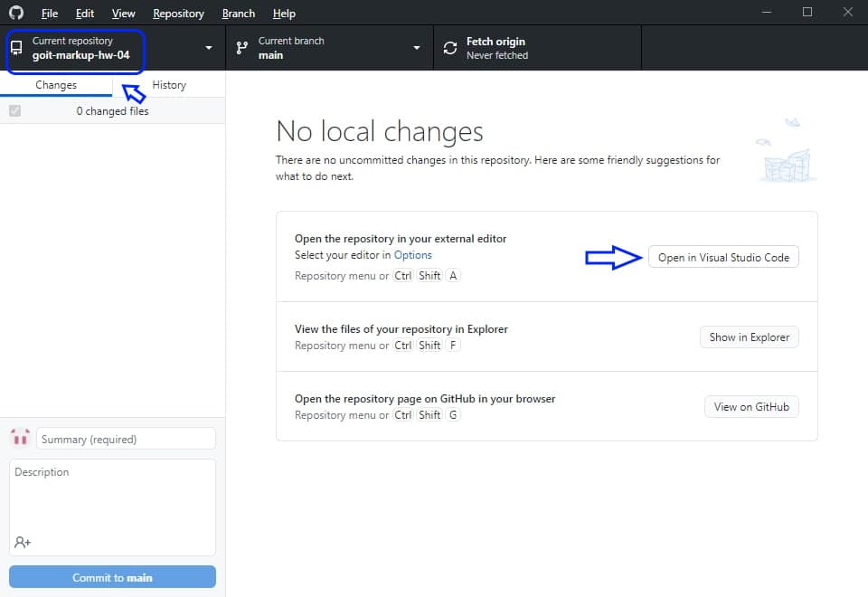Image resolution: width=868 pixels, height=597 pixels.
Task: Click the Fetch origin button
Action: click(537, 48)
